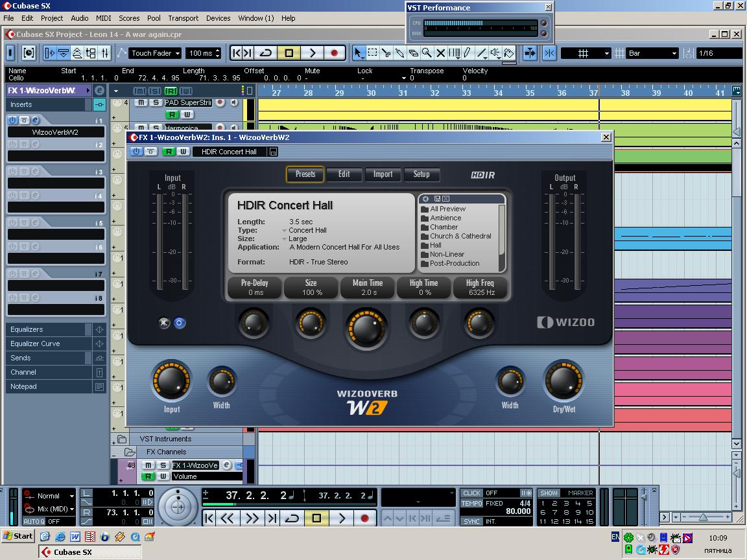Screen dimensions: 747x560
Task: Open Mix (MIDI) cycle record mode dropdown
Action: click(x=49, y=509)
